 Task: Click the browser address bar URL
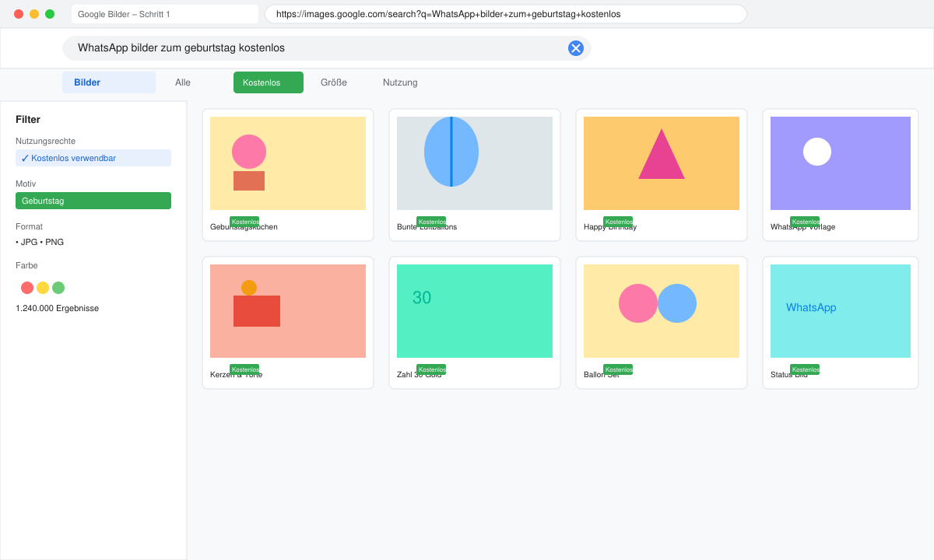[506, 14]
